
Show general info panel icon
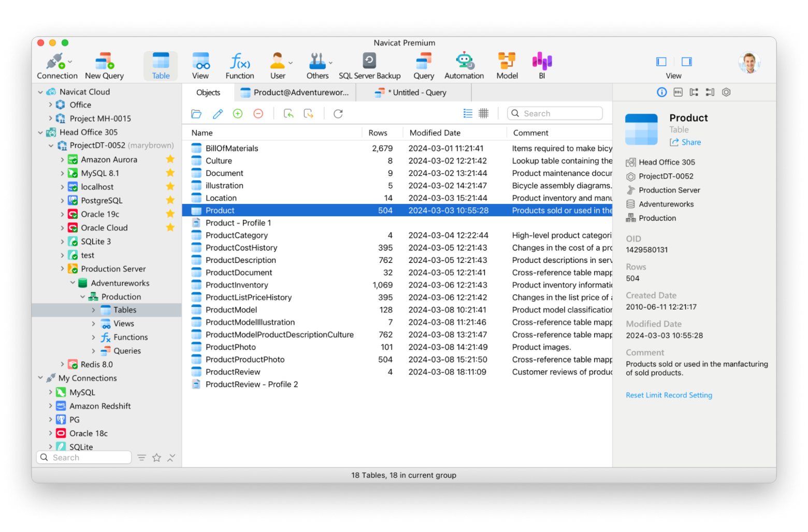pyautogui.click(x=661, y=92)
